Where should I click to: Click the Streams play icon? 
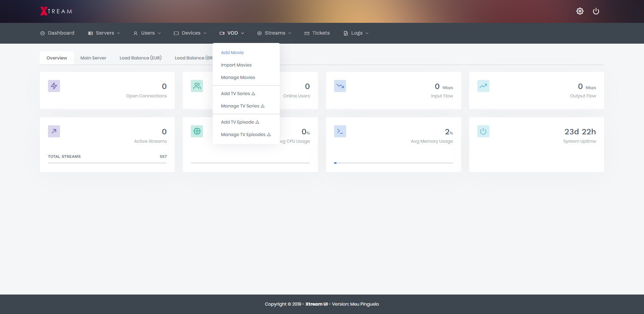[x=259, y=33]
